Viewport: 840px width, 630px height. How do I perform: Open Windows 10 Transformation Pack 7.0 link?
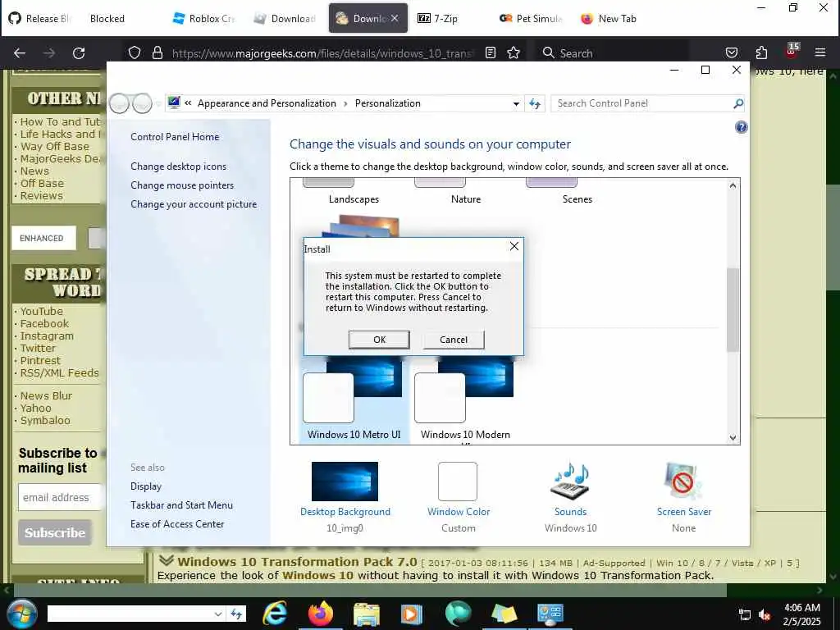point(297,561)
